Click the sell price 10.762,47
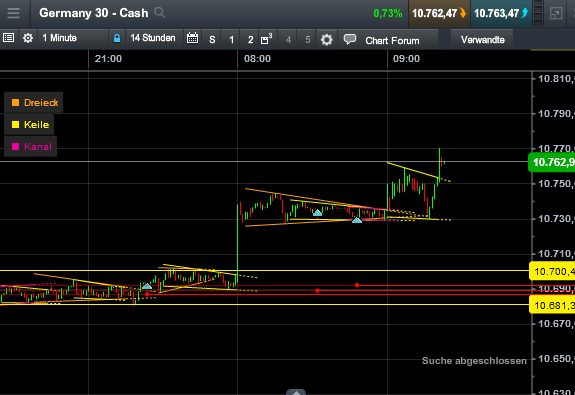The width and height of the screenshot is (575, 395). pyautogui.click(x=439, y=14)
